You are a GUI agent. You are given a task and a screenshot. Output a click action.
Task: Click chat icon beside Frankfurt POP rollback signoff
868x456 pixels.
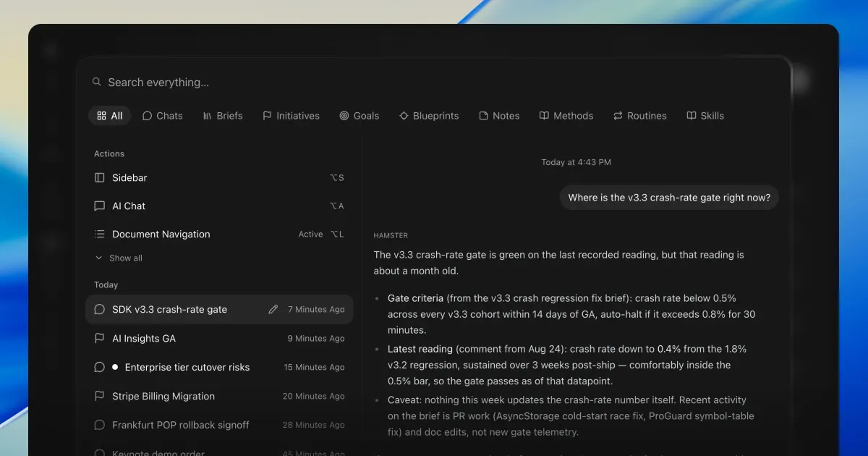click(x=100, y=425)
